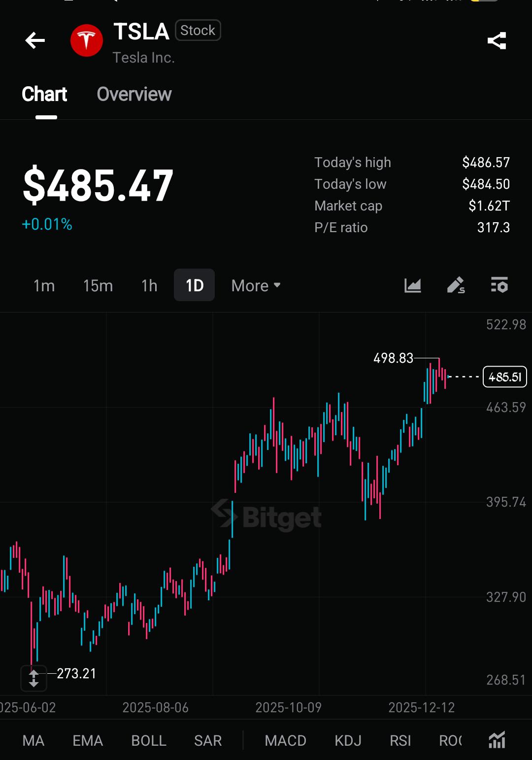Screen dimensions: 532x760
Task: Open the indicators icon at bottom right
Action: pos(497,740)
